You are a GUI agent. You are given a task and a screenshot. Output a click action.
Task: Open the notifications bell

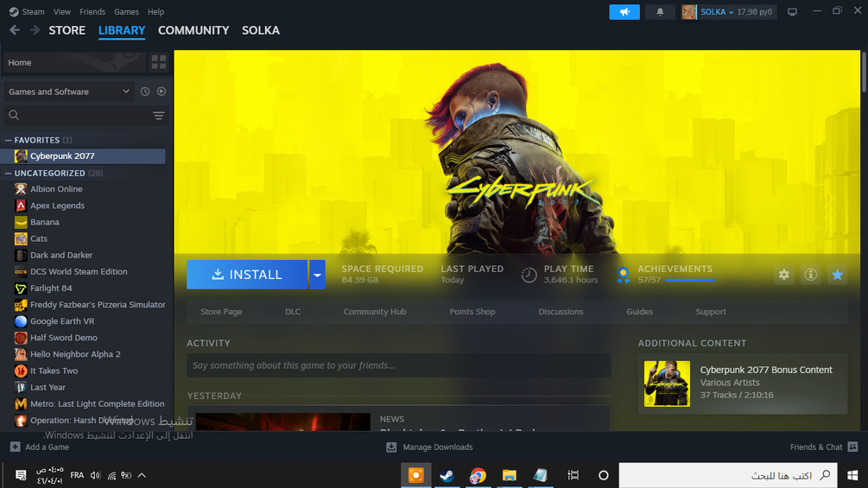(660, 11)
